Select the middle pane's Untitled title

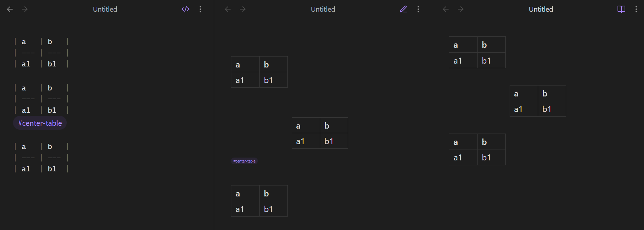tap(323, 9)
